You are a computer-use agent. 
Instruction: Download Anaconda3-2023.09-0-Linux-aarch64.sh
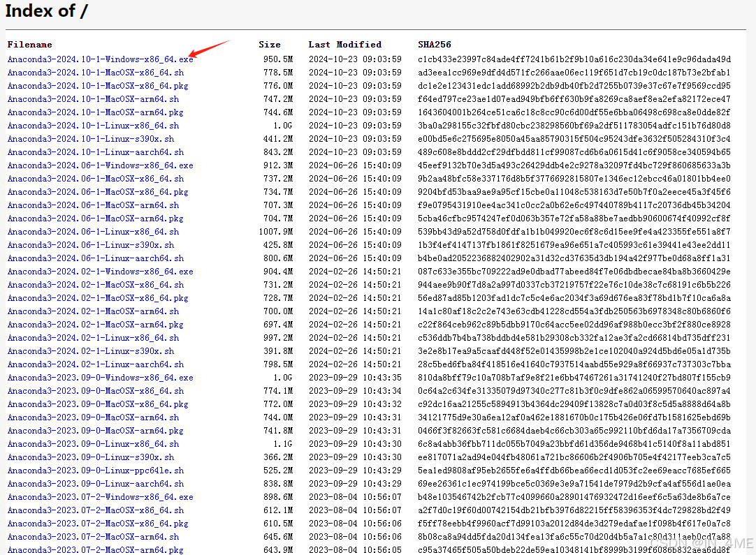pyautogui.click(x=96, y=484)
